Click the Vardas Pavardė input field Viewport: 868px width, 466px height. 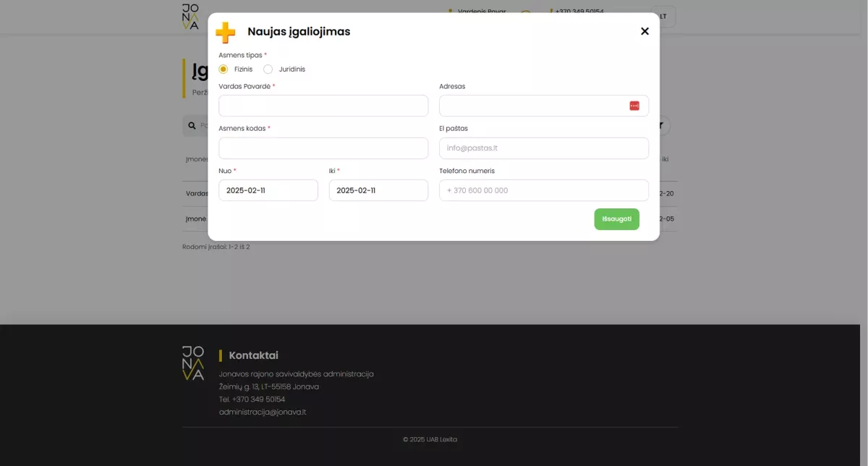pos(323,105)
